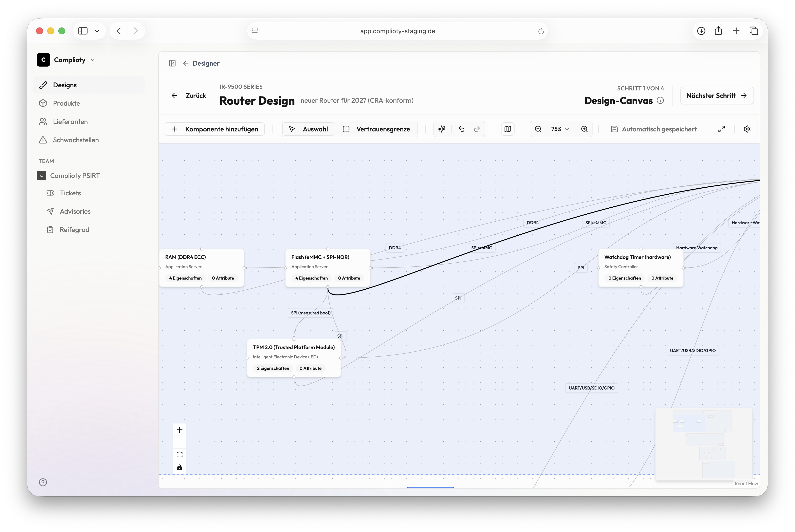This screenshot has height=532, width=795.
Task: Enter fullscreen canvas mode
Action: pos(721,129)
